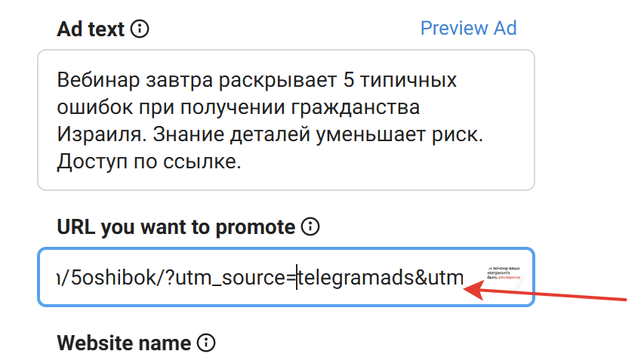Click the word "гражданства" in ad text
The height and width of the screenshot is (357, 644).
pyautogui.click(x=354, y=107)
